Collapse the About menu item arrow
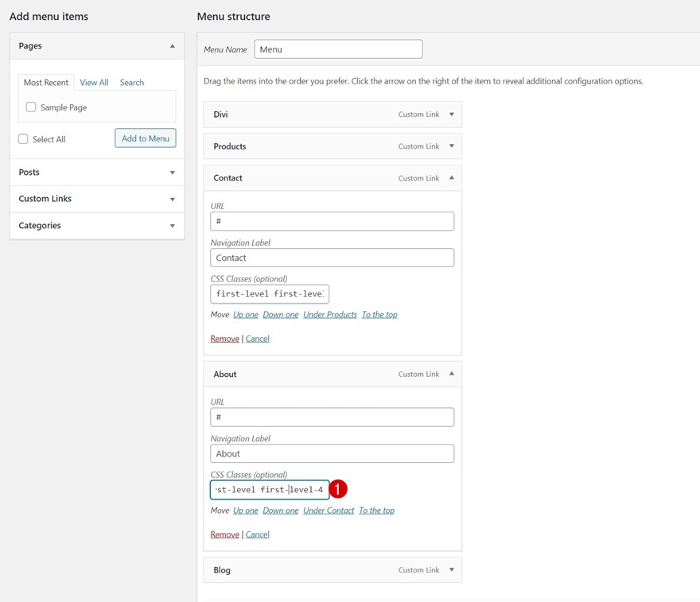The image size is (700, 602). coord(451,374)
